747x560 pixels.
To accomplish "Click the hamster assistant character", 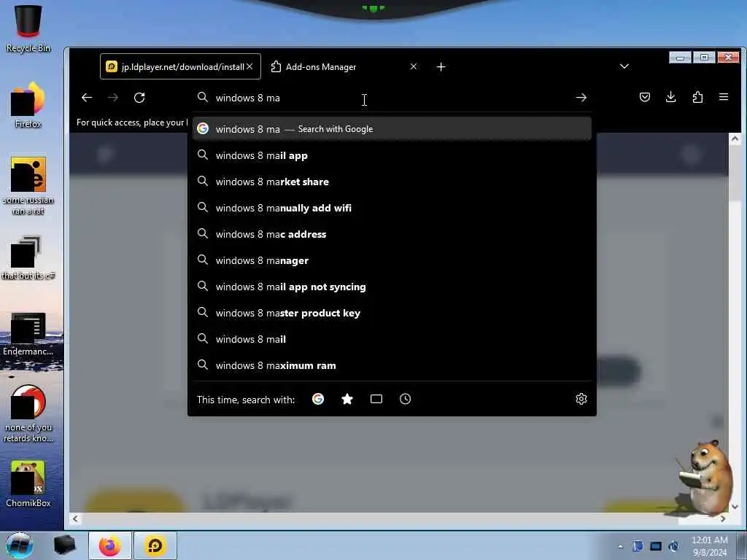I will point(708,478).
